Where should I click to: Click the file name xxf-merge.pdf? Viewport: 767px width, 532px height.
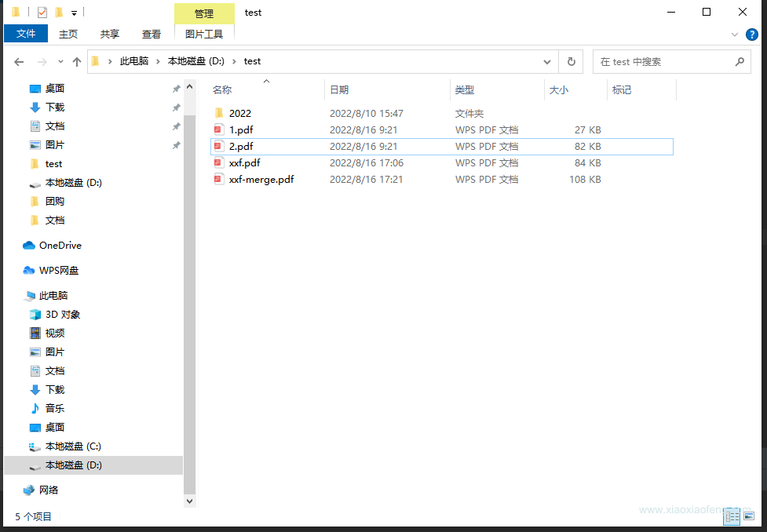(261, 179)
